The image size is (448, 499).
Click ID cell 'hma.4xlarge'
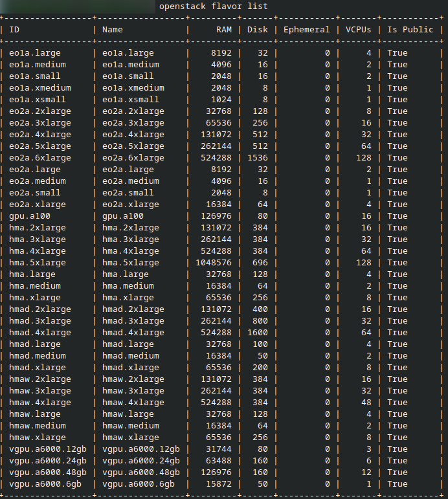coord(38,251)
